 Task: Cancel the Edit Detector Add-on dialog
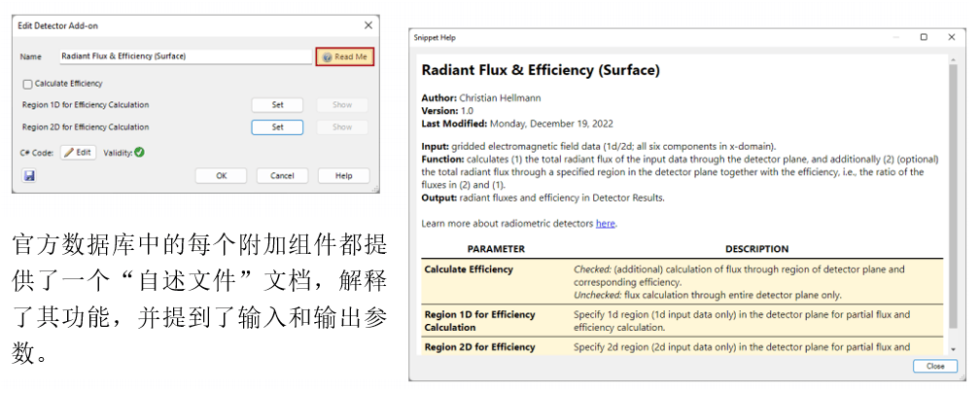pos(282,176)
